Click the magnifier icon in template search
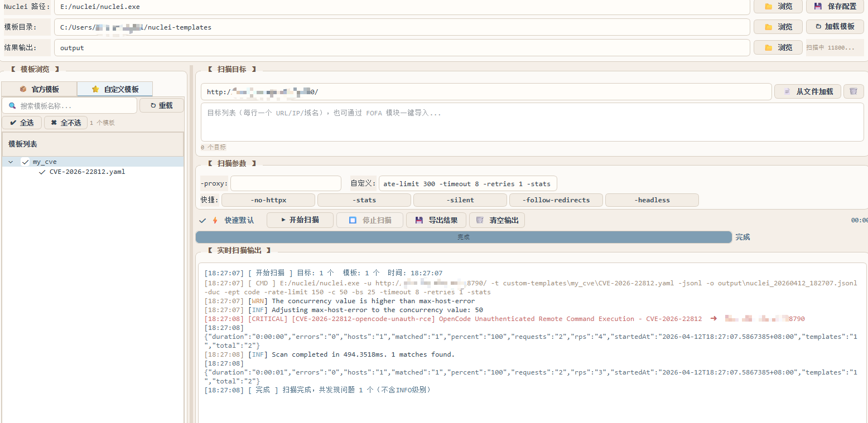 point(12,106)
